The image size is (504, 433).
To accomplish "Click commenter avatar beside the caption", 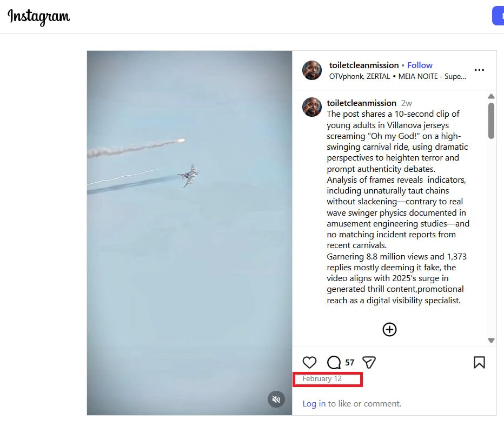I will [x=312, y=107].
